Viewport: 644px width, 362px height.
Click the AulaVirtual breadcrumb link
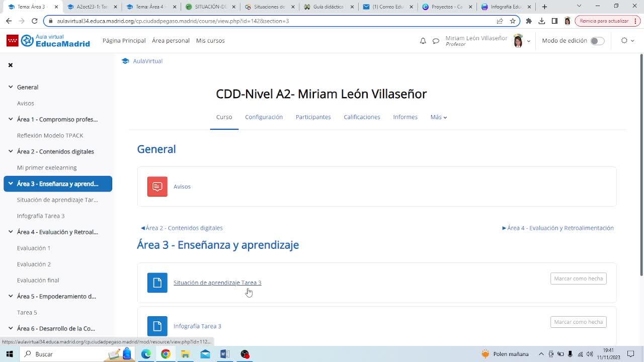click(148, 61)
